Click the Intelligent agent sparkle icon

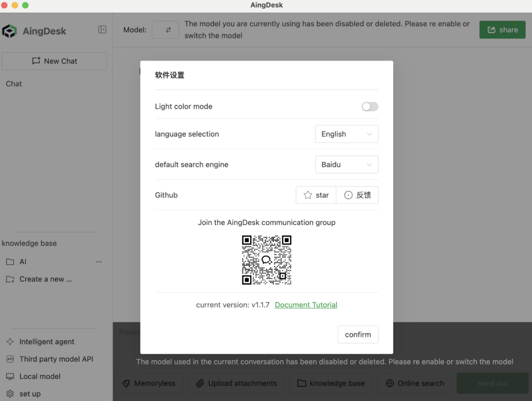click(x=10, y=341)
